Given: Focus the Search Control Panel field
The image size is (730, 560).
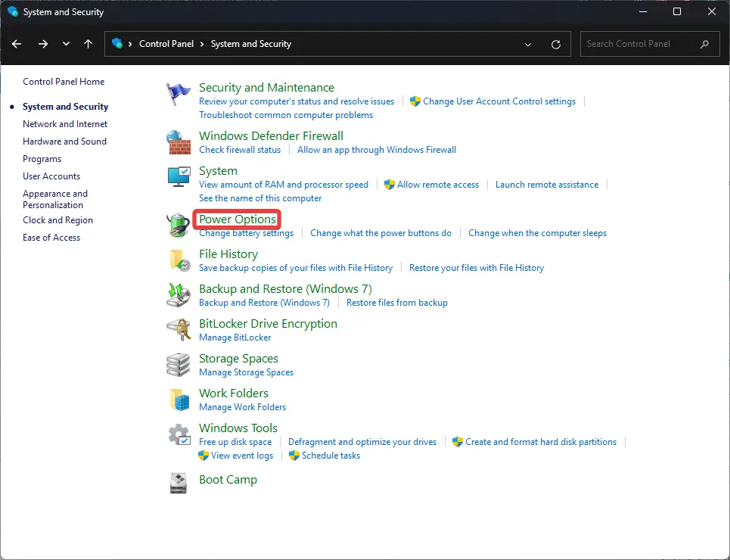Looking at the screenshot, I should [650, 44].
